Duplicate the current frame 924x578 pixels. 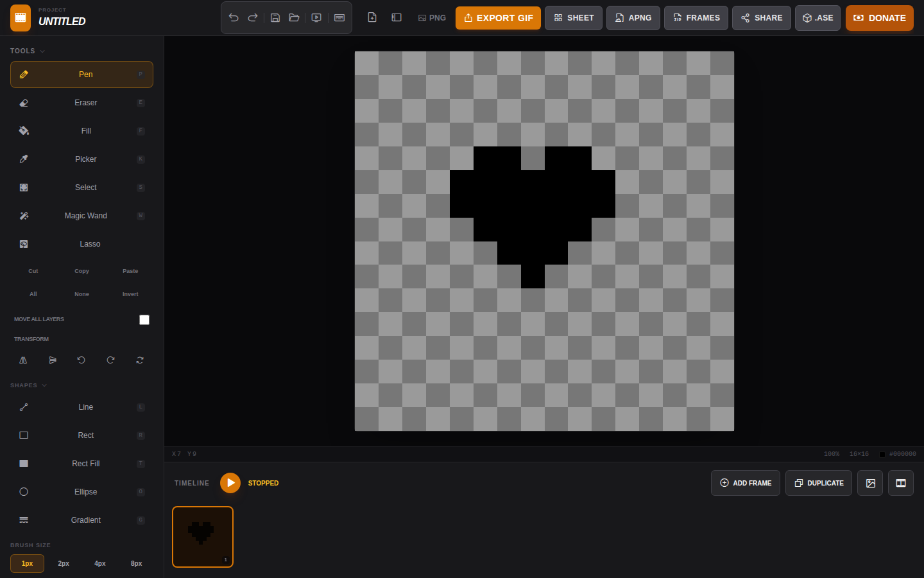[x=819, y=483]
